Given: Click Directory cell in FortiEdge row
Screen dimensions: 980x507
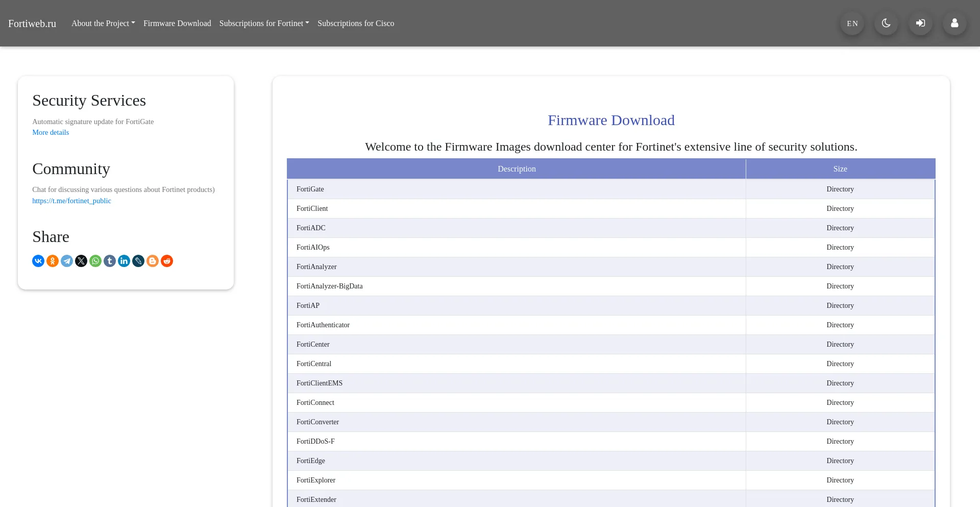Looking at the screenshot, I should (840, 461).
